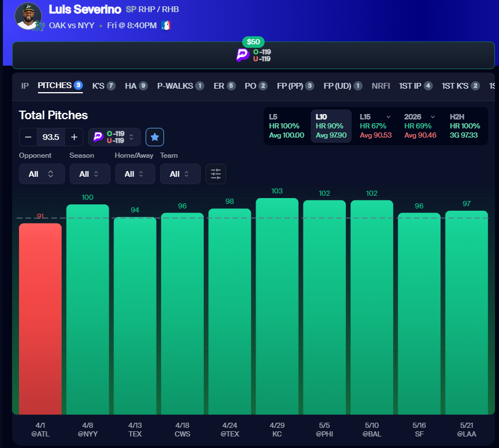Click the 5/10 @BAL bar
This screenshot has width=499, height=448.
372,307
